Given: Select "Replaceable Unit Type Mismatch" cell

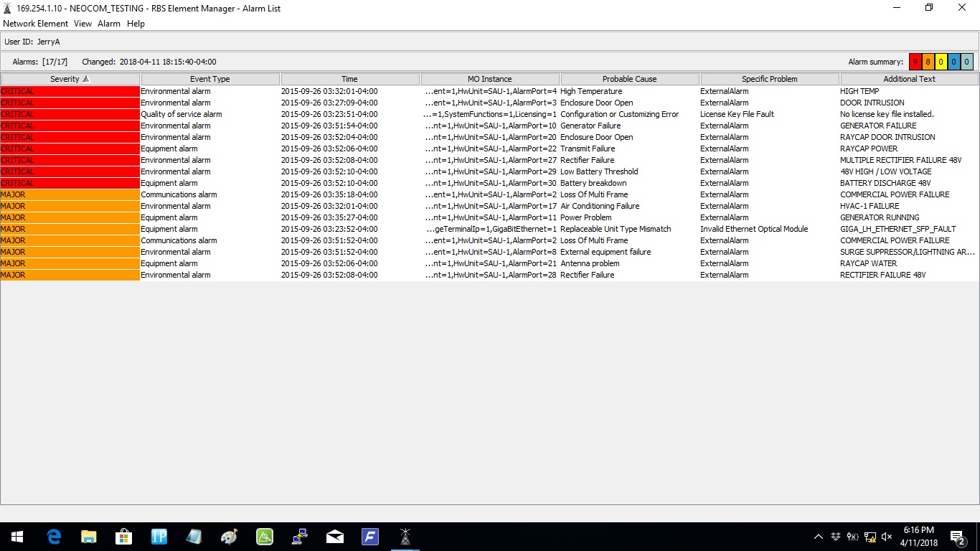Looking at the screenshot, I should (629, 229).
